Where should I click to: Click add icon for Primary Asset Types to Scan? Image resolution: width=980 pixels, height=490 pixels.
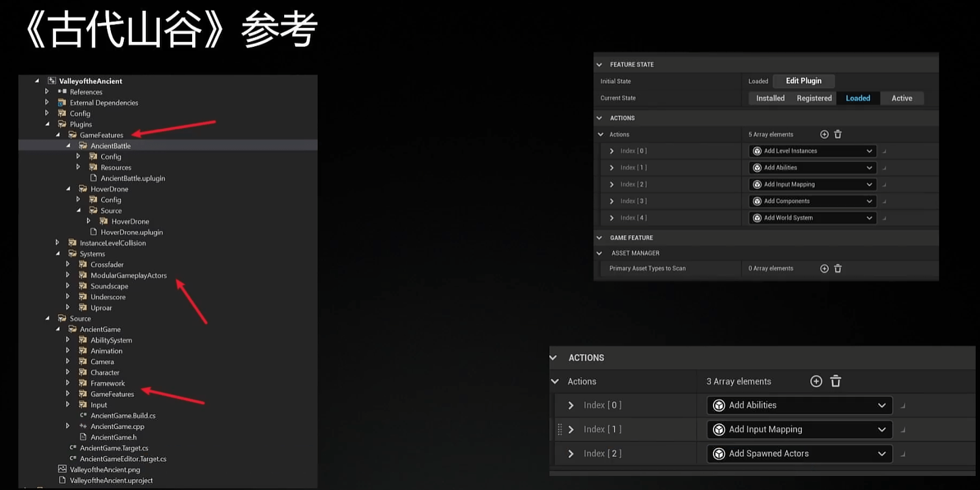pyautogui.click(x=824, y=269)
